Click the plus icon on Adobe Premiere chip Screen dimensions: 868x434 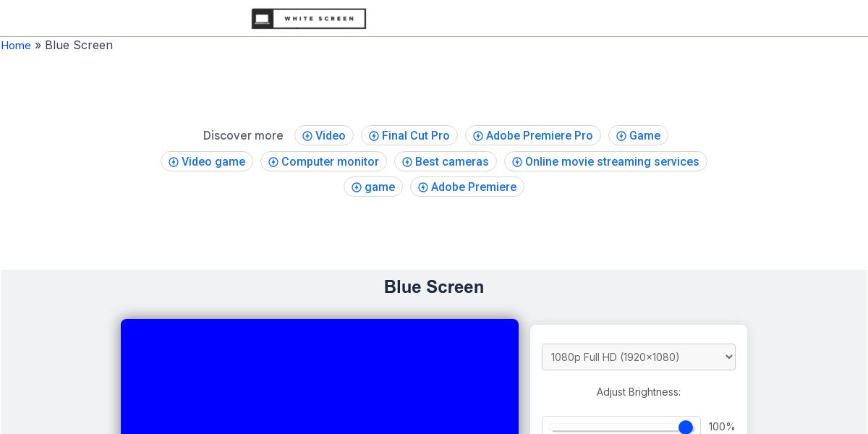point(423,187)
